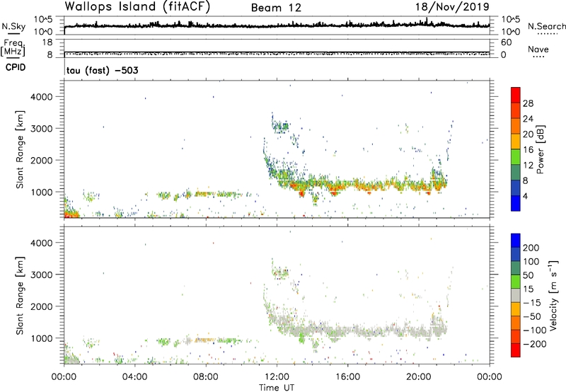Select the "Beam 12" label
This screenshot has height=392, width=566.
tap(276, 8)
